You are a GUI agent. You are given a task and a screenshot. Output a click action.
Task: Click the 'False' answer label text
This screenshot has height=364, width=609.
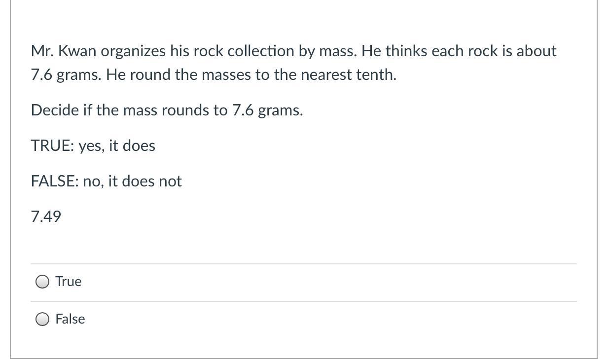[70, 319]
